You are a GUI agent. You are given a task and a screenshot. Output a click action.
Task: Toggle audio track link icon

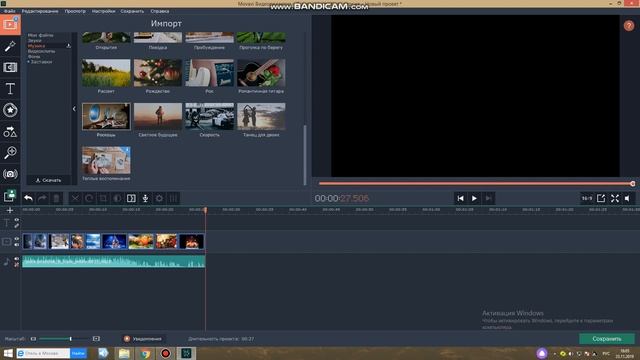(17, 264)
